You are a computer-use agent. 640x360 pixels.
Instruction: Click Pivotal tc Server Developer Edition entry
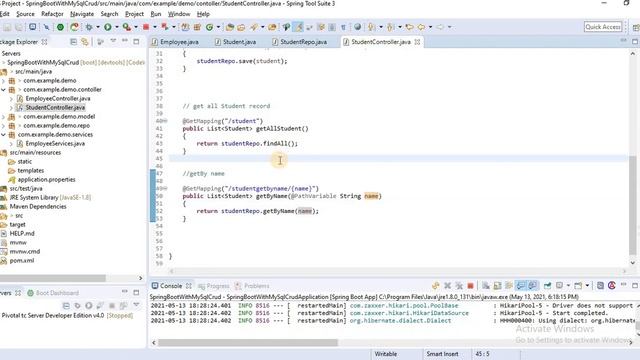67,316
